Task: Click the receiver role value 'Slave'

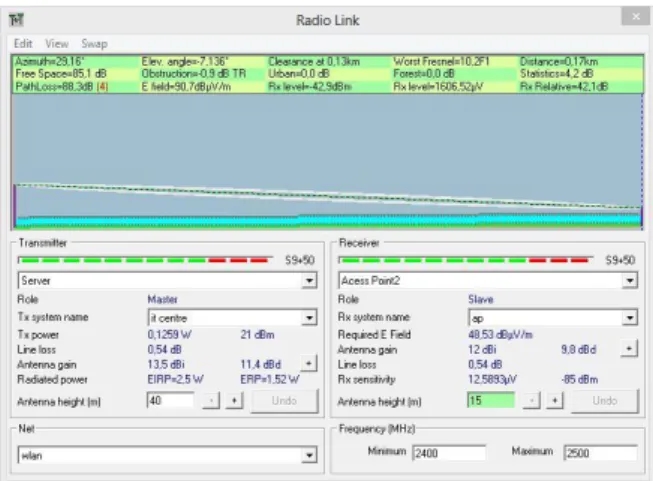Action: coord(481,299)
